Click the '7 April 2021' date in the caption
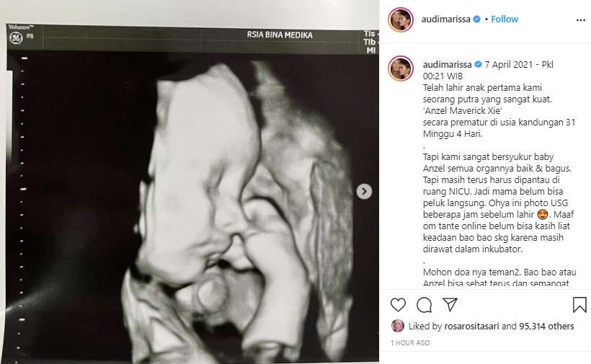 pos(514,63)
